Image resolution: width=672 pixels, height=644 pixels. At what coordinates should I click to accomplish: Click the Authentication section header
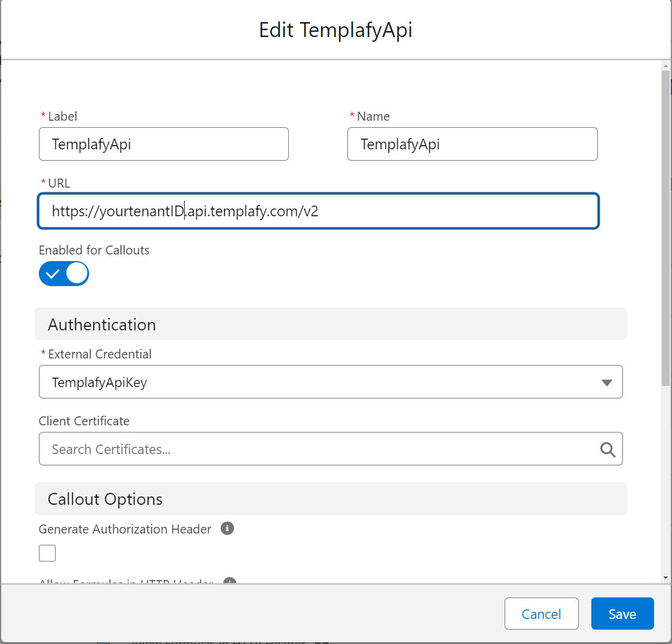(x=331, y=324)
